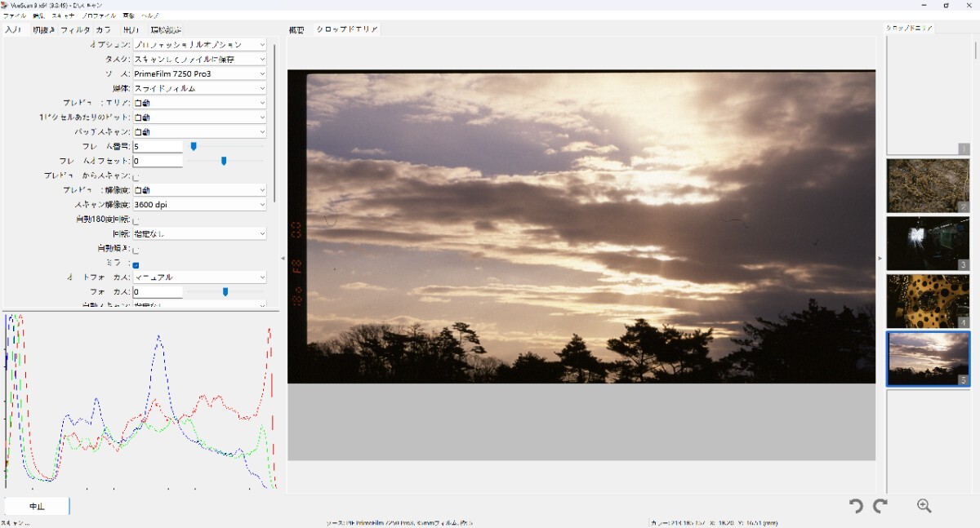Open the スキャン解像度 3600 dpi dropdown
Viewport: 980px width, 528px height.
(x=199, y=205)
